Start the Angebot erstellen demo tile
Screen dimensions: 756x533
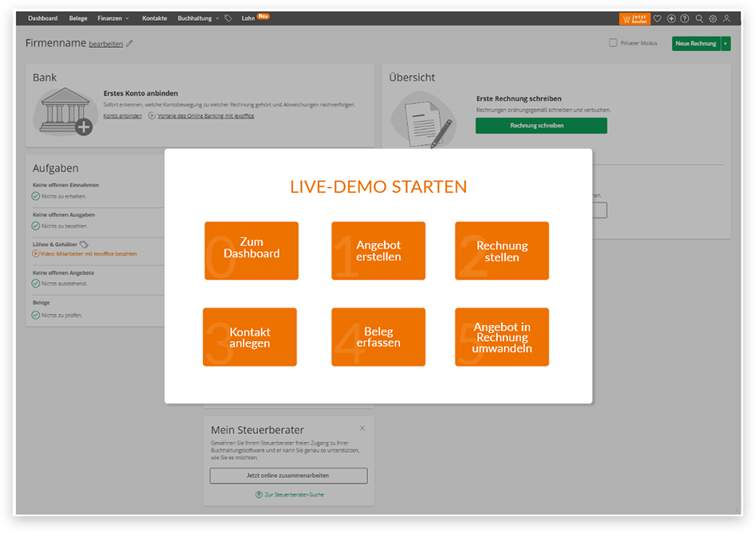[378, 251]
